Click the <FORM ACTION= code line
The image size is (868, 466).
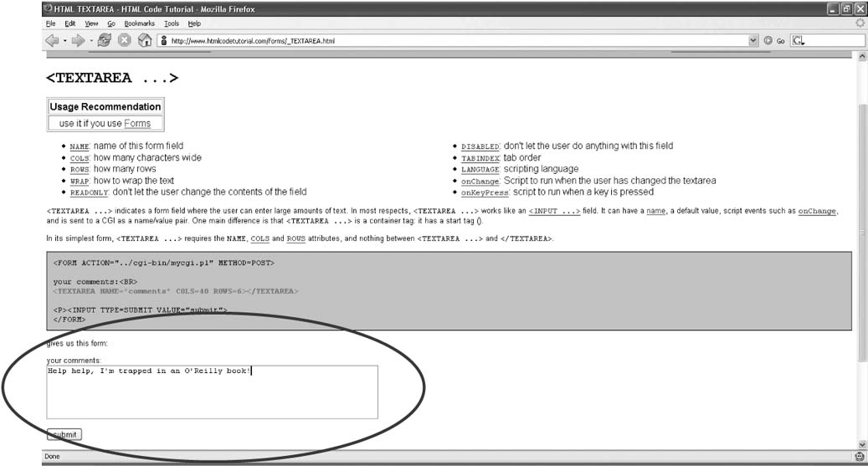[164, 263]
